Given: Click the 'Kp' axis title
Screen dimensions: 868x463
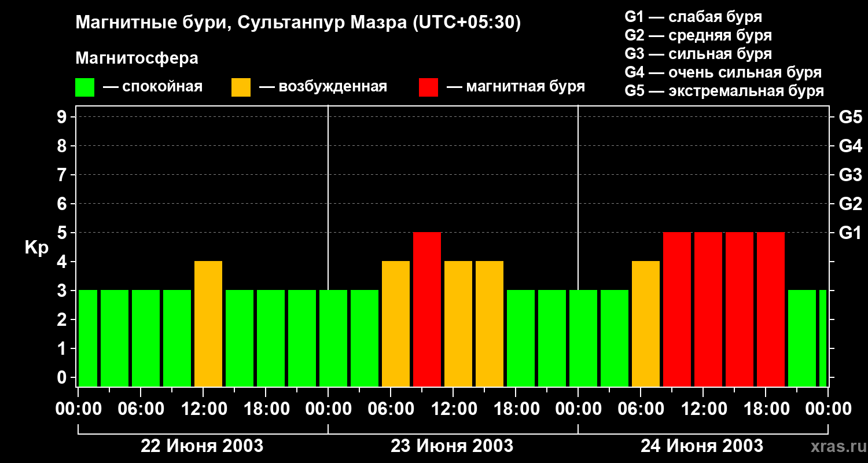Looking at the screenshot, I should click(x=36, y=247).
